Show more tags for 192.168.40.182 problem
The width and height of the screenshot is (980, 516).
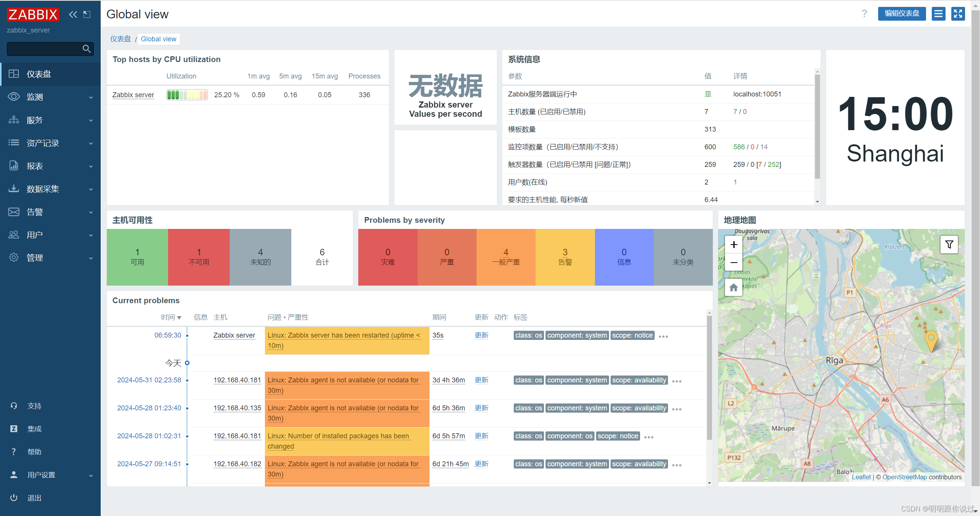coord(677,465)
